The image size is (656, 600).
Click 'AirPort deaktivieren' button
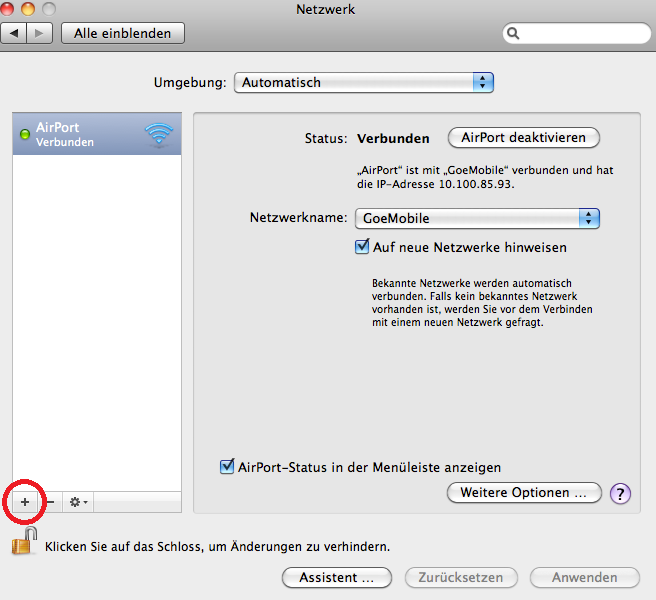pyautogui.click(x=523, y=138)
